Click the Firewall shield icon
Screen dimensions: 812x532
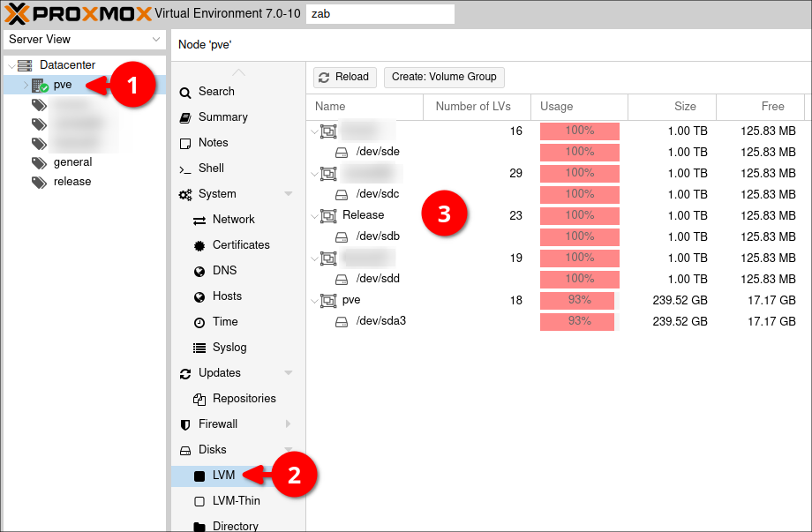pos(184,425)
